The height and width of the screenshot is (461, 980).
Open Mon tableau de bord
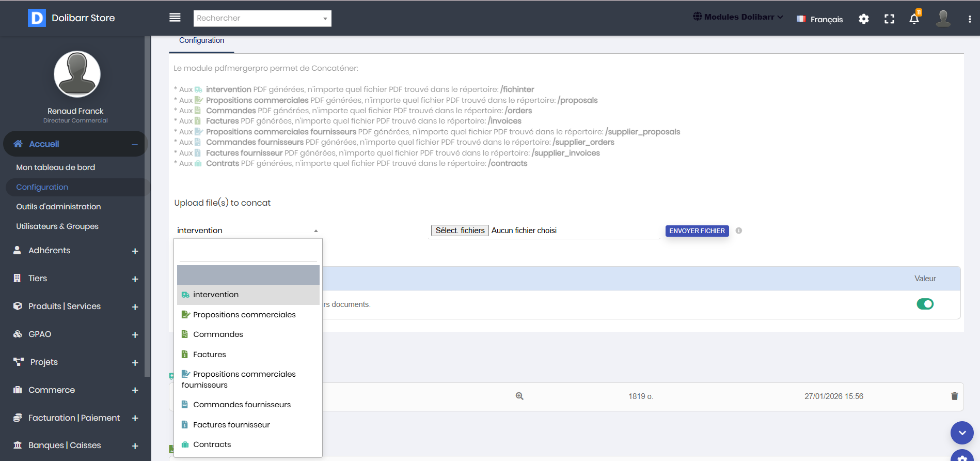pyautogui.click(x=56, y=167)
